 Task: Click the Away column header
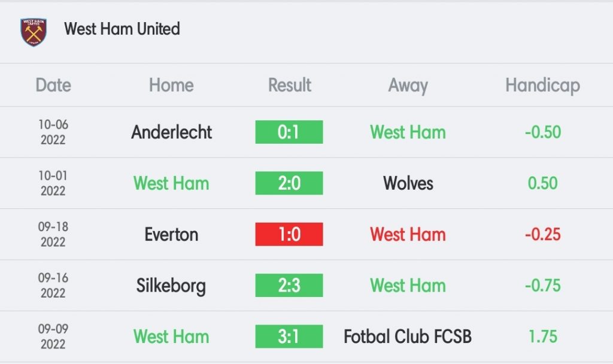click(408, 86)
